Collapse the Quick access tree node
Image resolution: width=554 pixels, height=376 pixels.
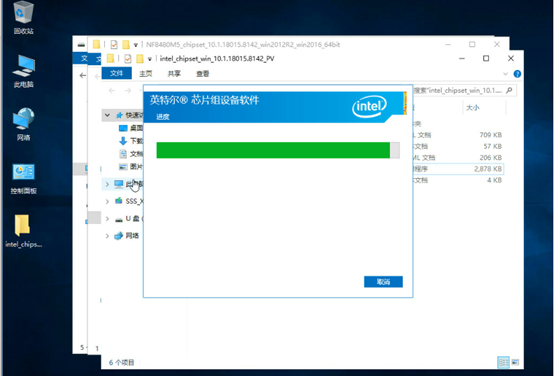tap(107, 115)
